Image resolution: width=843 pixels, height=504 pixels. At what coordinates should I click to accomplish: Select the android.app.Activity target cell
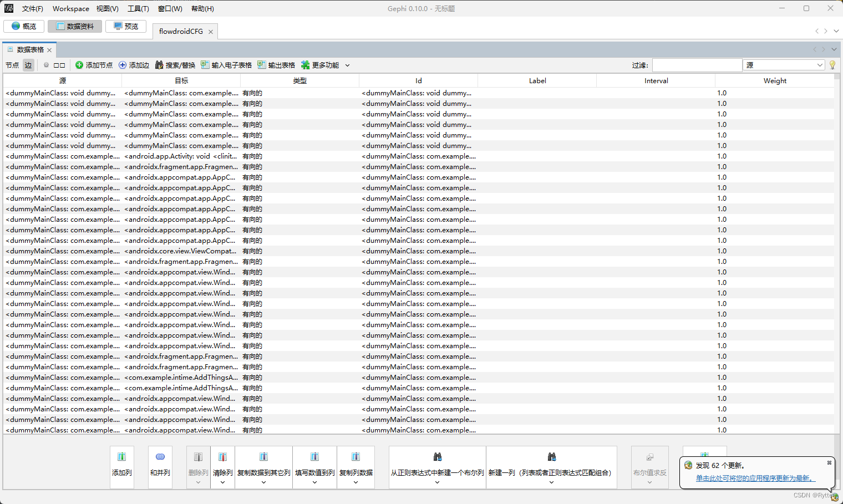pos(181,156)
